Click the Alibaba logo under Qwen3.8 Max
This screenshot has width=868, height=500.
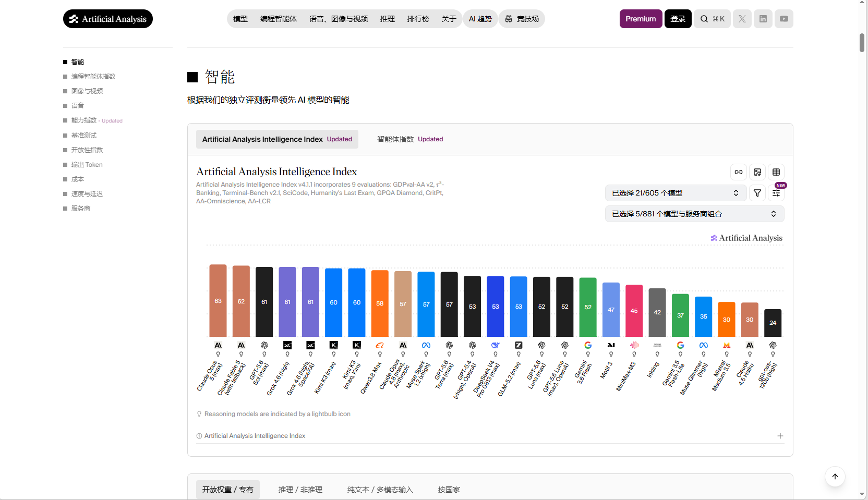[380, 345]
